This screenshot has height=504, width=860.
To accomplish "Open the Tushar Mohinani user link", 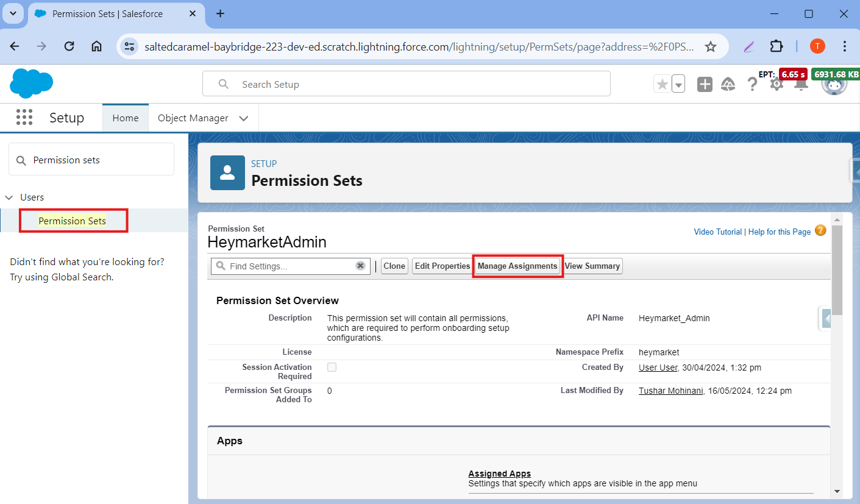I will (671, 391).
